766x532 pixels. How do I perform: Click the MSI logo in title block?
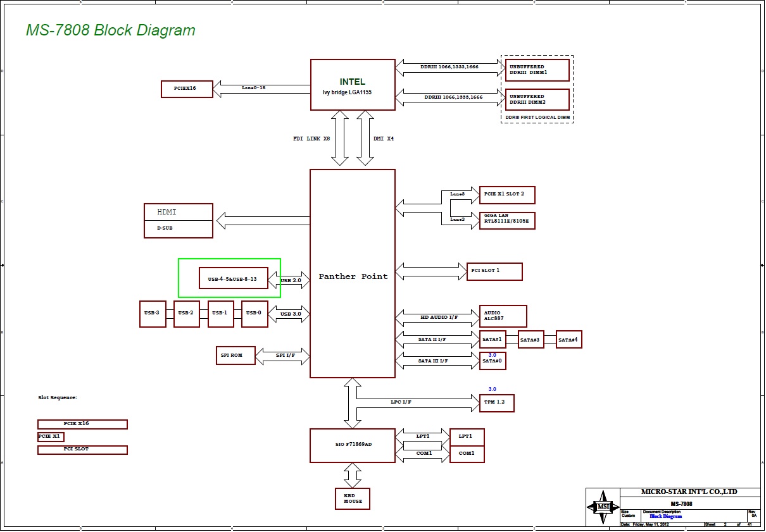pyautogui.click(x=601, y=507)
